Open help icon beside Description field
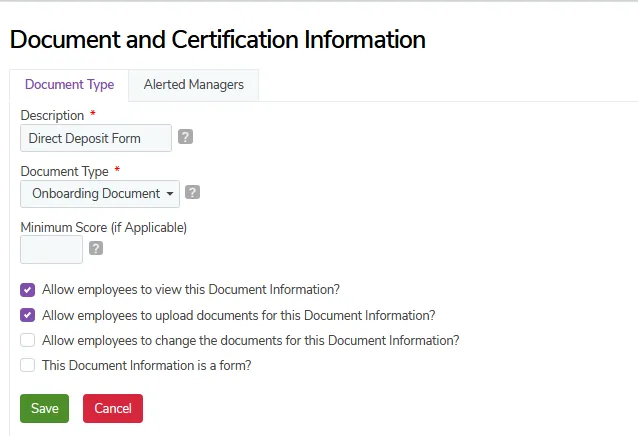 coord(185,137)
